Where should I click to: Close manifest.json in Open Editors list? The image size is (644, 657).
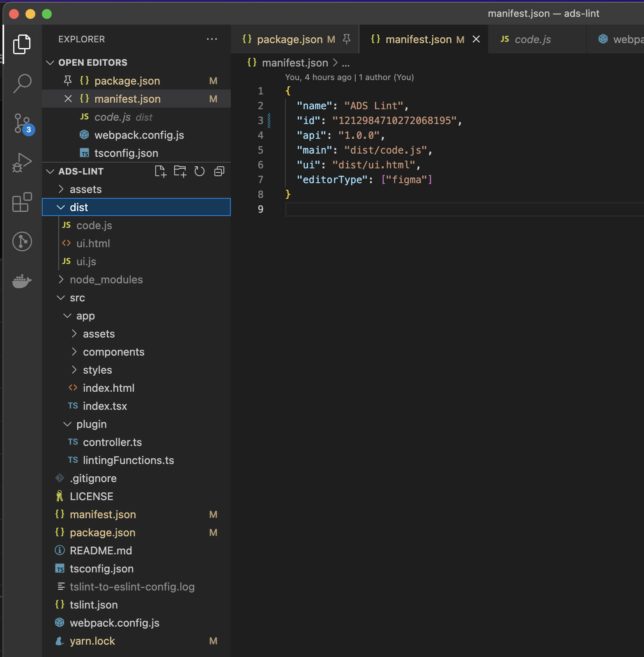[x=68, y=99]
